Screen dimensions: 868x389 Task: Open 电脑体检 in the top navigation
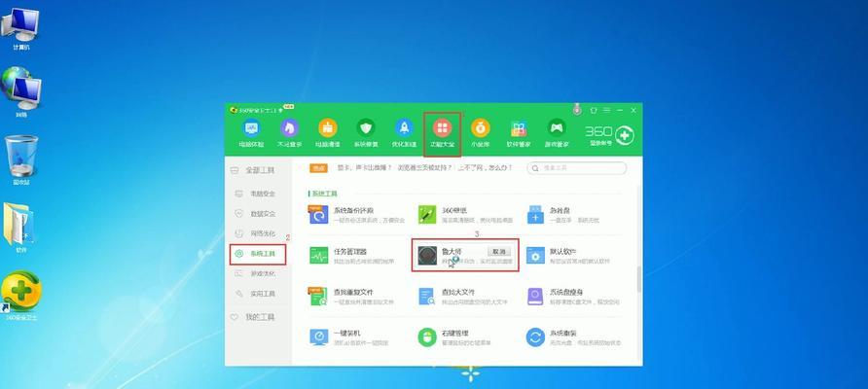pyautogui.click(x=251, y=133)
